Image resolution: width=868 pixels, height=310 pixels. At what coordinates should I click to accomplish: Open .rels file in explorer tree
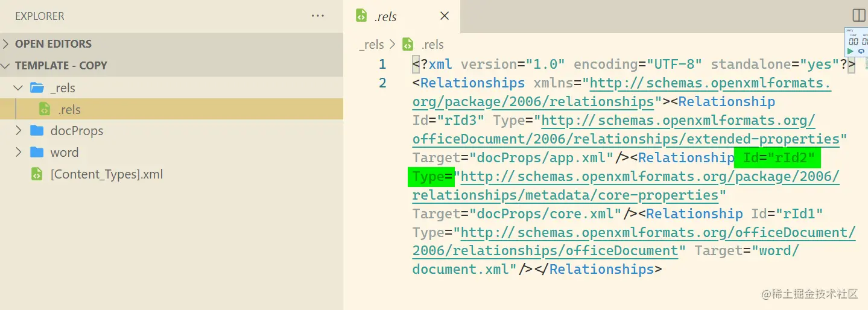pos(171,109)
